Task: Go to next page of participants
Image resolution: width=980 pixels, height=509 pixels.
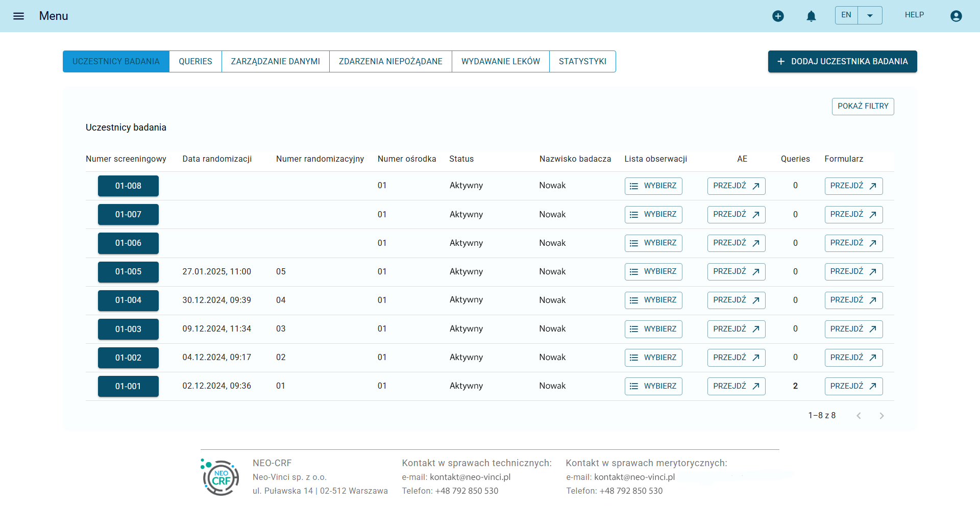Action: click(881, 416)
